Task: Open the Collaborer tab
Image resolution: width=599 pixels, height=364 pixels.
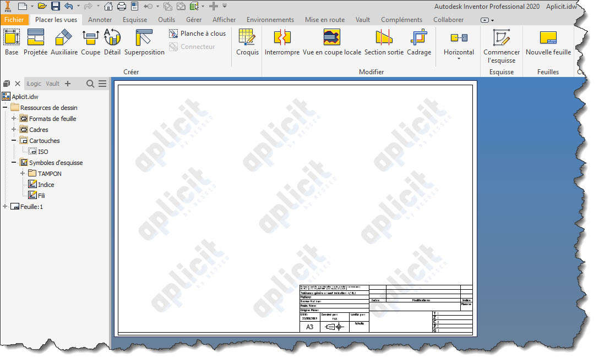Action: pyautogui.click(x=448, y=19)
